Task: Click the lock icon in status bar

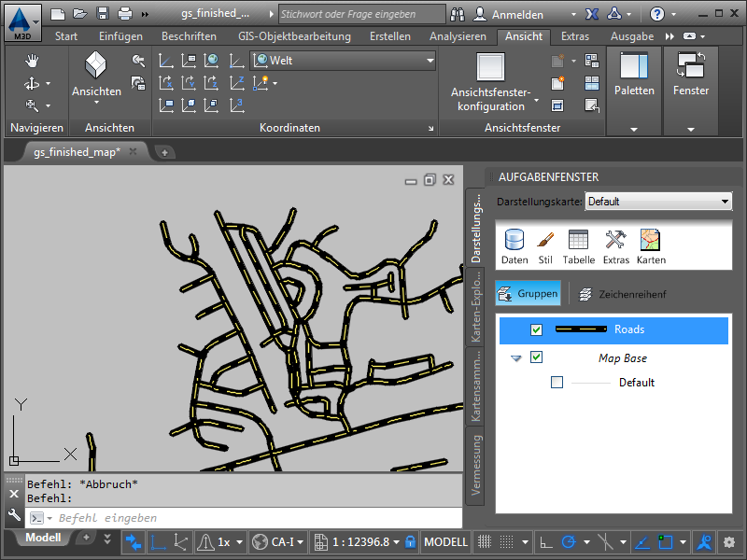Action: tap(409, 541)
